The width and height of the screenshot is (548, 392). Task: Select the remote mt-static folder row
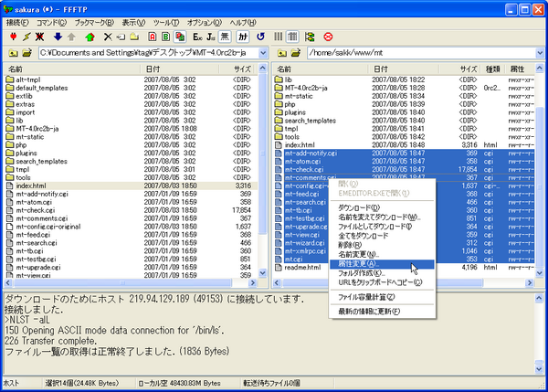pos(405,96)
